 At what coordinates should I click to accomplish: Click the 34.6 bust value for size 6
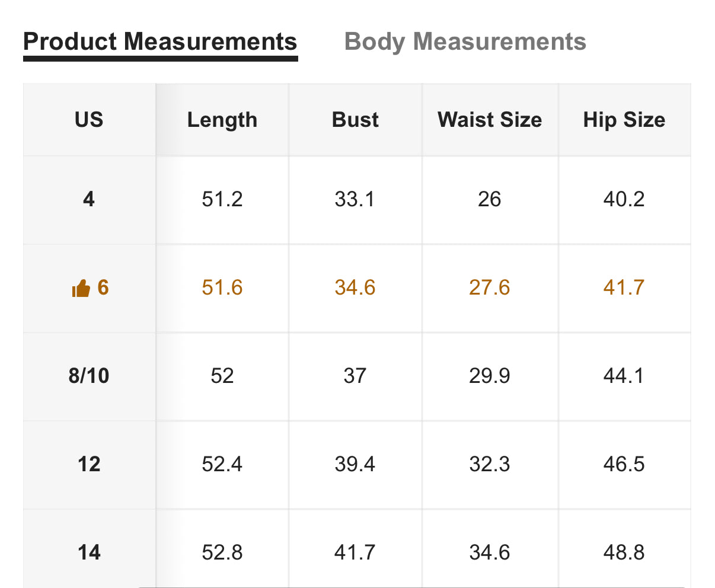(355, 287)
